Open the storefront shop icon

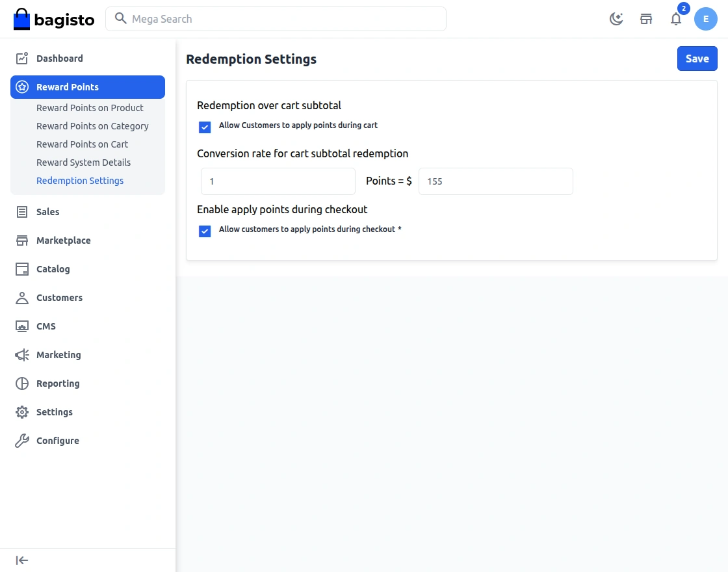pos(646,19)
